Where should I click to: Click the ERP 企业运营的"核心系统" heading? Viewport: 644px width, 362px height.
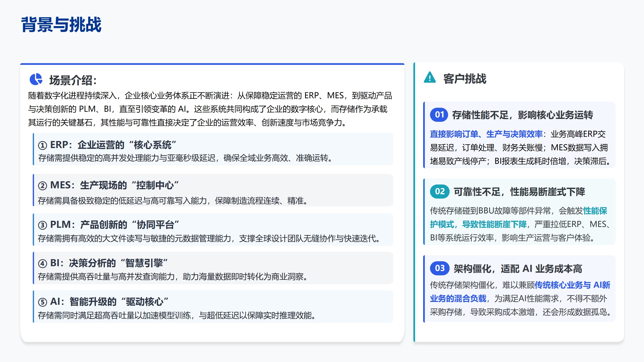(107, 145)
